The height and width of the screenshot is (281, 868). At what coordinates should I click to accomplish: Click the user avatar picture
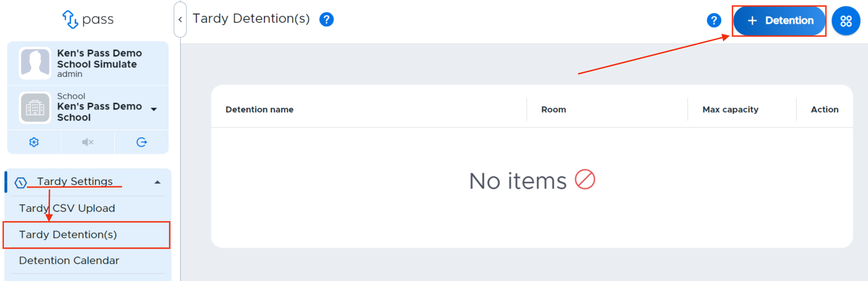35,63
